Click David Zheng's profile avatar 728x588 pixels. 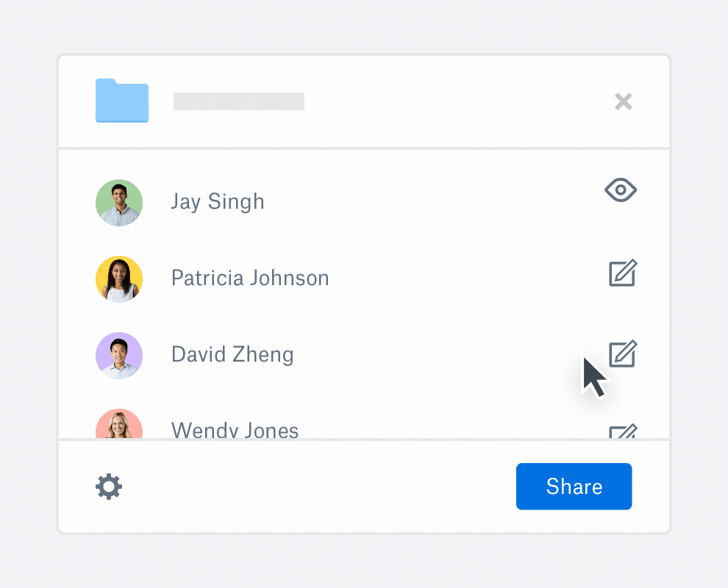pos(119,355)
